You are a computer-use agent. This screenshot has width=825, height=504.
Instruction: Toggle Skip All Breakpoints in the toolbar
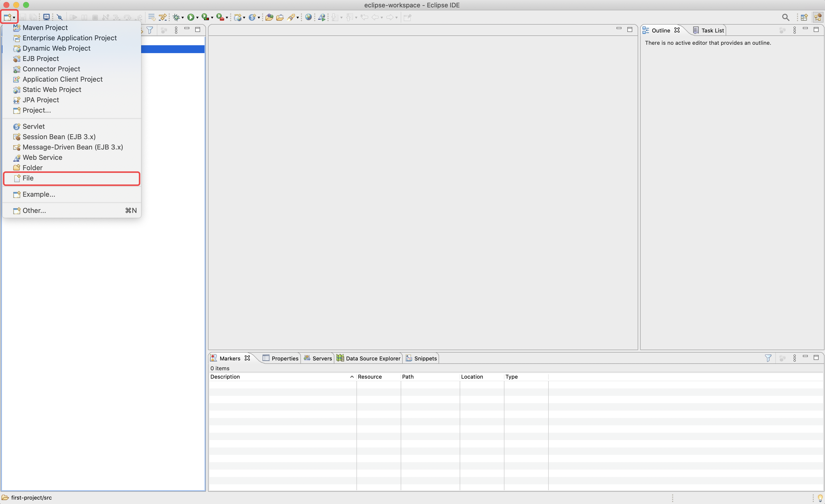tap(60, 17)
